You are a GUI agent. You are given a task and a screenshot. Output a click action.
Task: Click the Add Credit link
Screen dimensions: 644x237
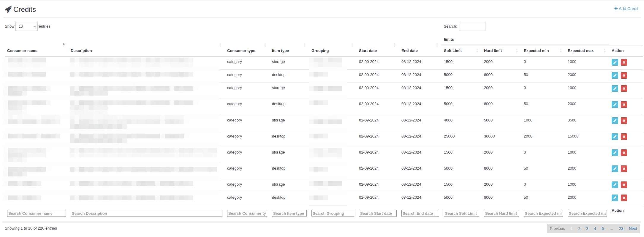coord(626,9)
